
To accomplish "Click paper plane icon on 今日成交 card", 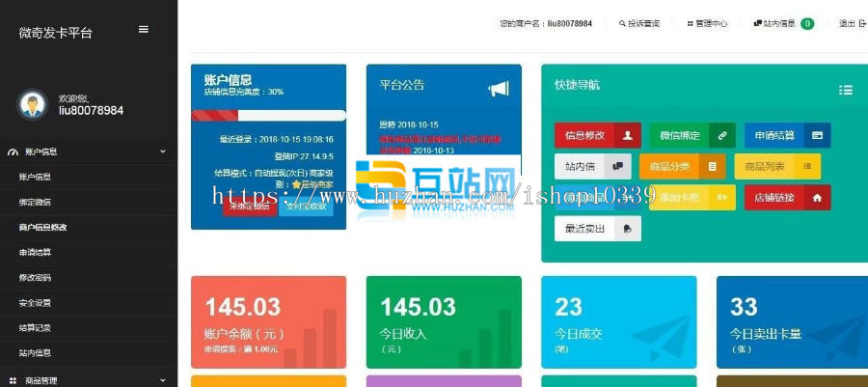I will (661, 338).
